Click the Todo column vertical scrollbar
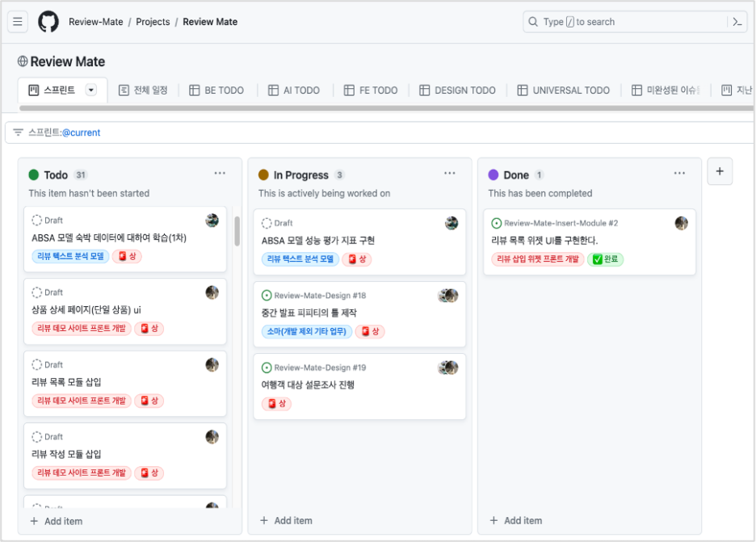 [237, 231]
